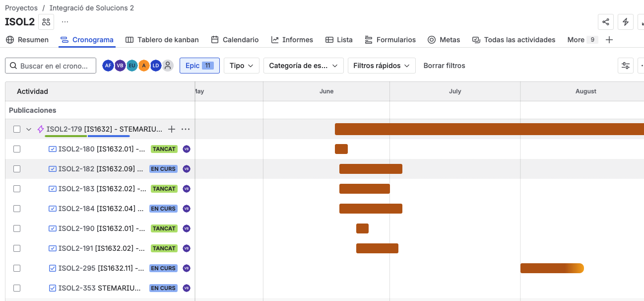Collapse the ISOL2-179 epic row
644x301 pixels.
28,129
